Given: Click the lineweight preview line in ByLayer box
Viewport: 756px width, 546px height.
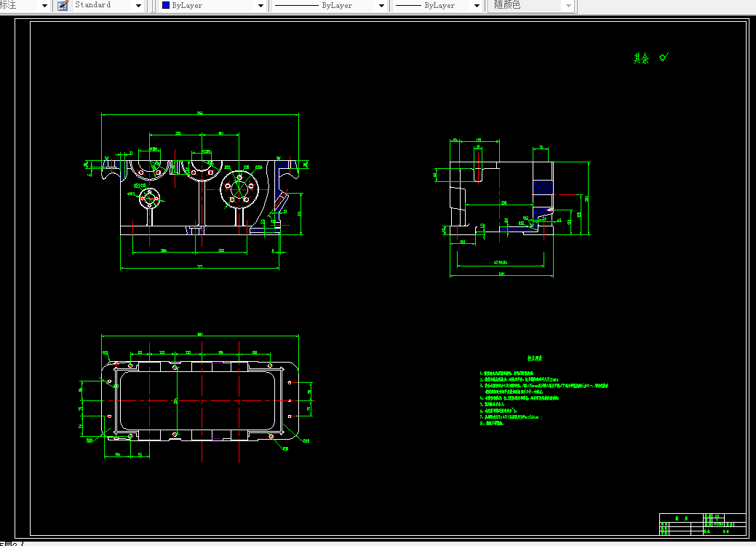Looking at the screenshot, I should click(408, 6).
